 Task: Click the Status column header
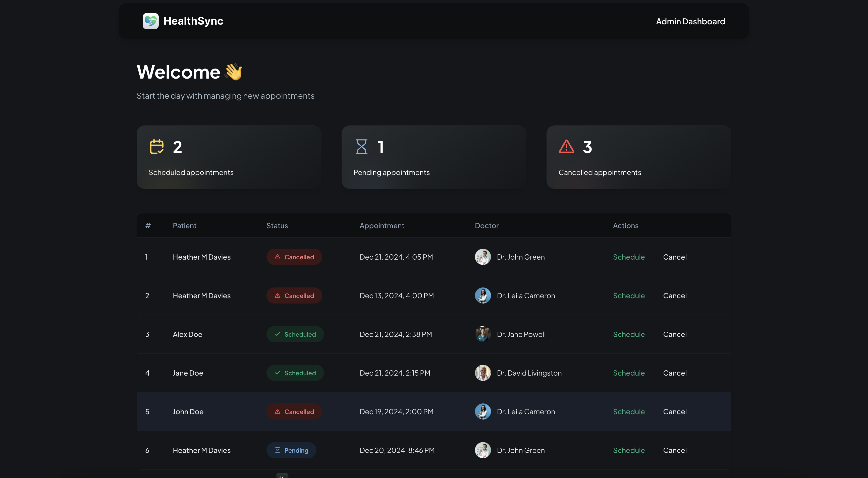click(277, 225)
